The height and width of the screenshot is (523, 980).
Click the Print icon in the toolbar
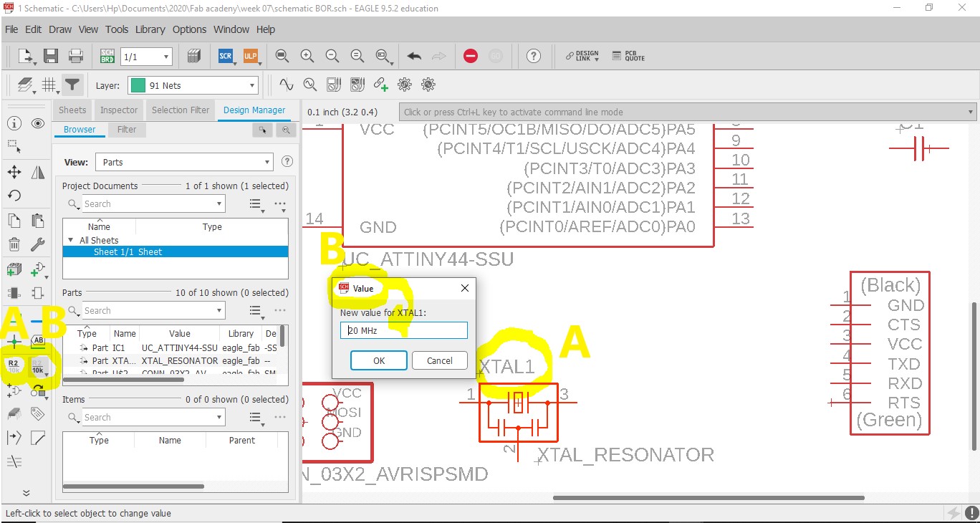pyautogui.click(x=75, y=56)
